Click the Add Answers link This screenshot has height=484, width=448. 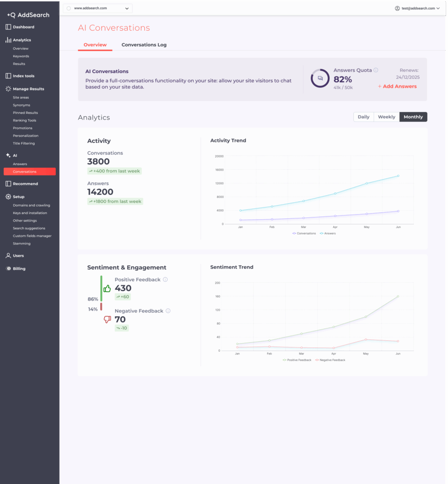click(x=397, y=86)
